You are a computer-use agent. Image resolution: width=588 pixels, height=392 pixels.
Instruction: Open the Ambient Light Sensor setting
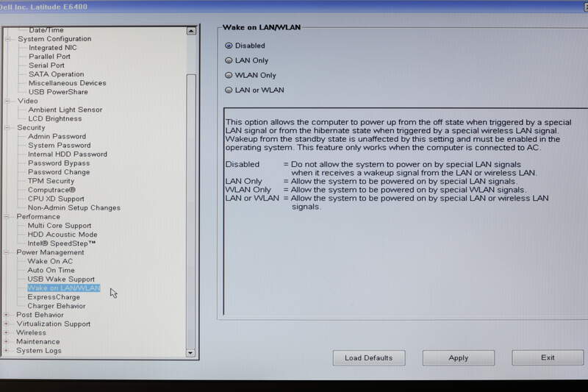coord(65,110)
